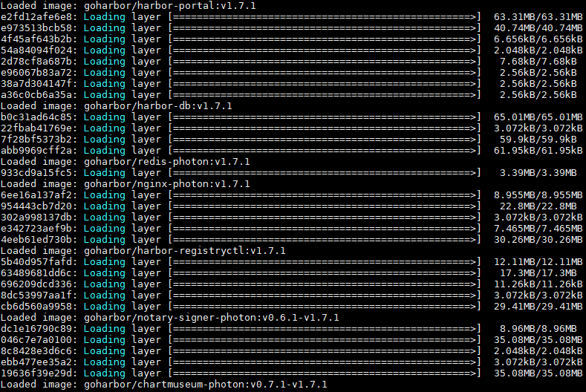Image resolution: width=586 pixels, height=392 pixels.
Task: Click layer ID dc1e16790c89
Action: click(36, 329)
